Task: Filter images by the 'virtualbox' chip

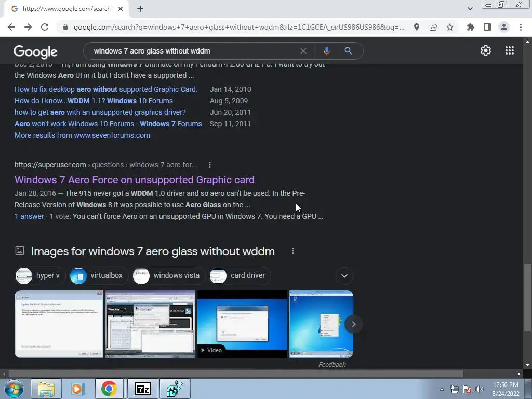Action: tap(98, 275)
